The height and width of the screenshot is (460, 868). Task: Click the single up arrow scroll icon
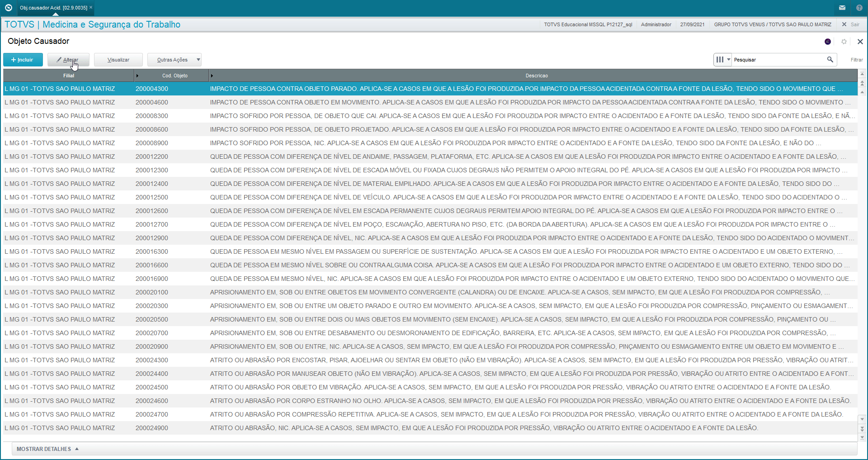coord(862,92)
